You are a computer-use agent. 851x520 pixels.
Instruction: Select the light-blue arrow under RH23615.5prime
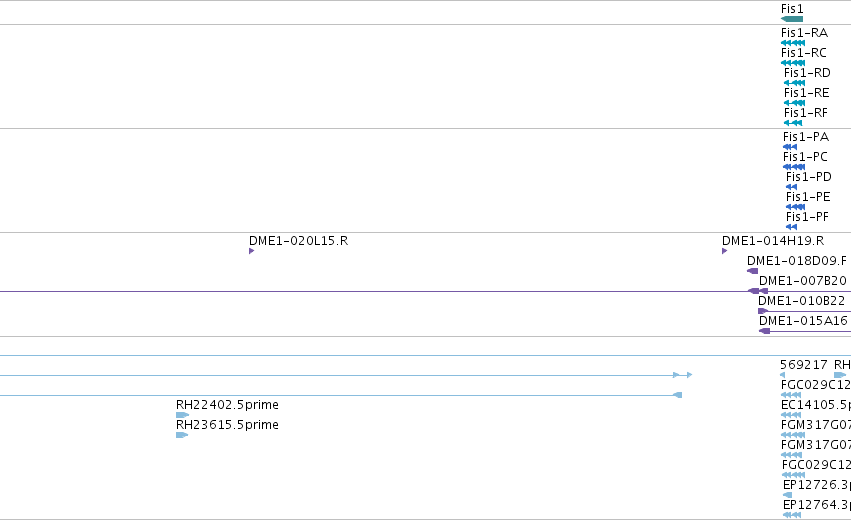click(x=182, y=435)
